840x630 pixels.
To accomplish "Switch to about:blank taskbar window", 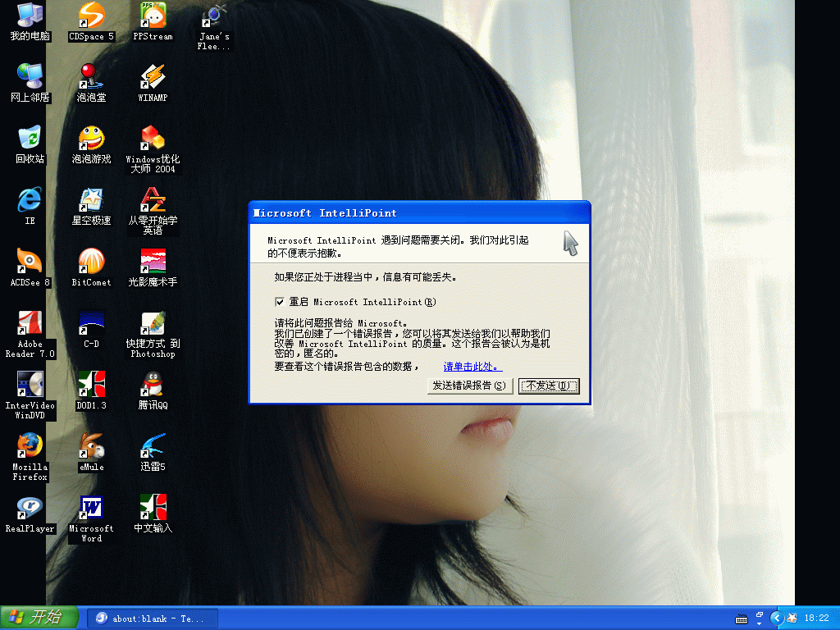I will 153,619.
